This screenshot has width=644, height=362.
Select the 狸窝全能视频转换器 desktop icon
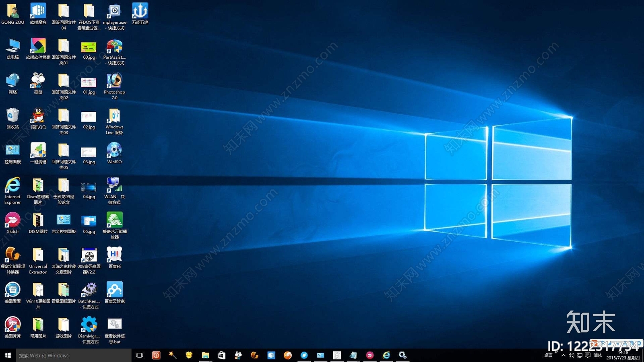[x=12, y=261]
